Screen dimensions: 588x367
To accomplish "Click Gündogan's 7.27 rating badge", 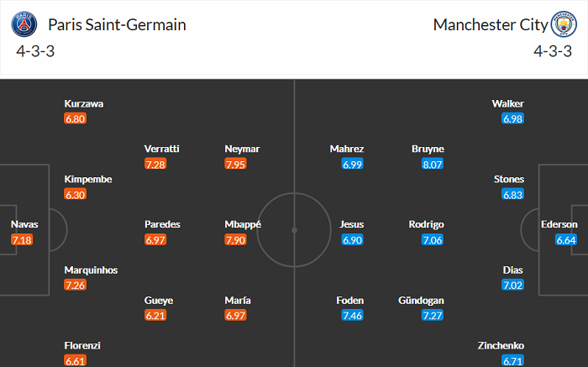I will (433, 316).
